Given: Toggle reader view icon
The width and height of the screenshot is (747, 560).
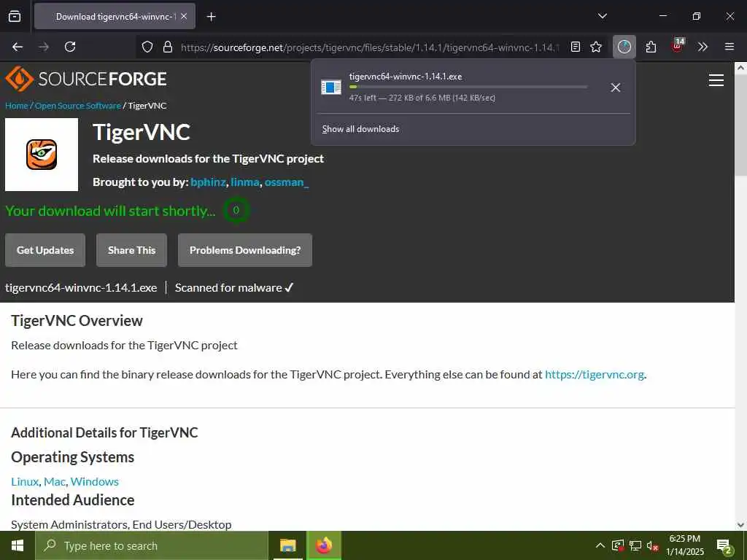Looking at the screenshot, I should pyautogui.click(x=576, y=47).
